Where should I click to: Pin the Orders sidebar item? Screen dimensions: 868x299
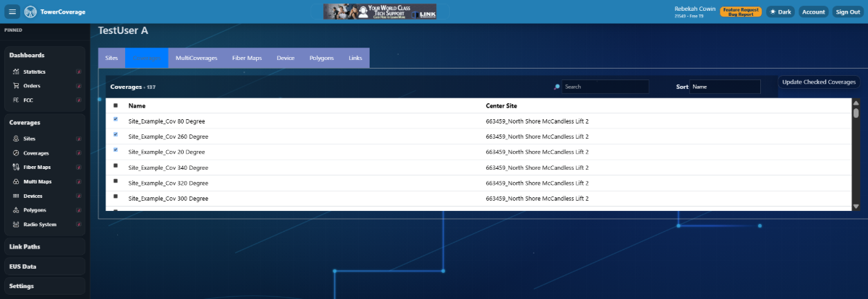[x=79, y=86]
